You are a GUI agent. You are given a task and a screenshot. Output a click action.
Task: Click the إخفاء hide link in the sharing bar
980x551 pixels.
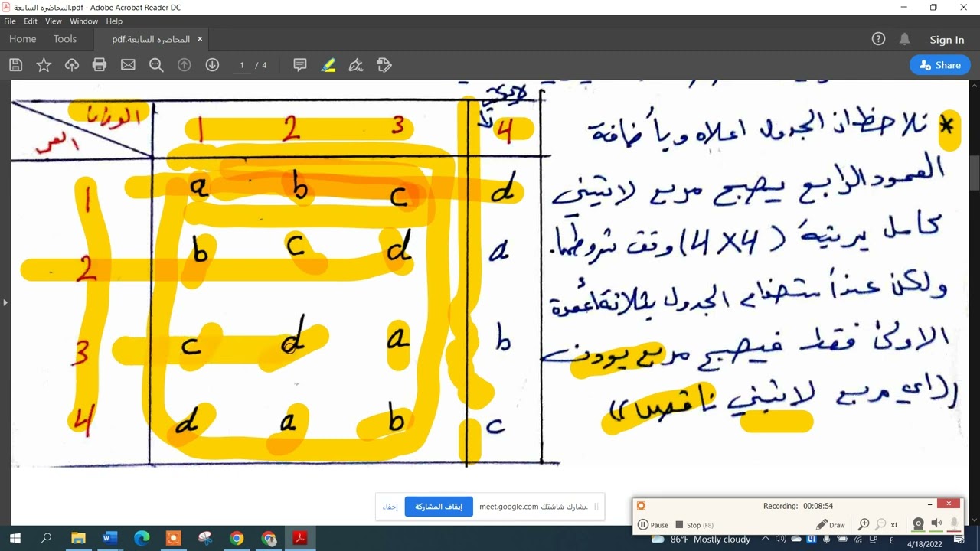point(390,507)
